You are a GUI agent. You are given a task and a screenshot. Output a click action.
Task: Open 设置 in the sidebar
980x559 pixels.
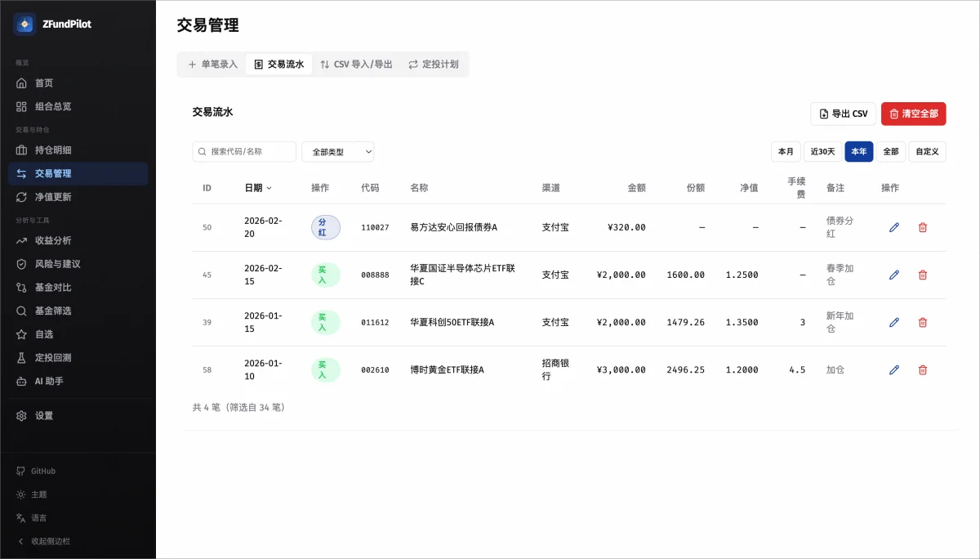(x=78, y=415)
